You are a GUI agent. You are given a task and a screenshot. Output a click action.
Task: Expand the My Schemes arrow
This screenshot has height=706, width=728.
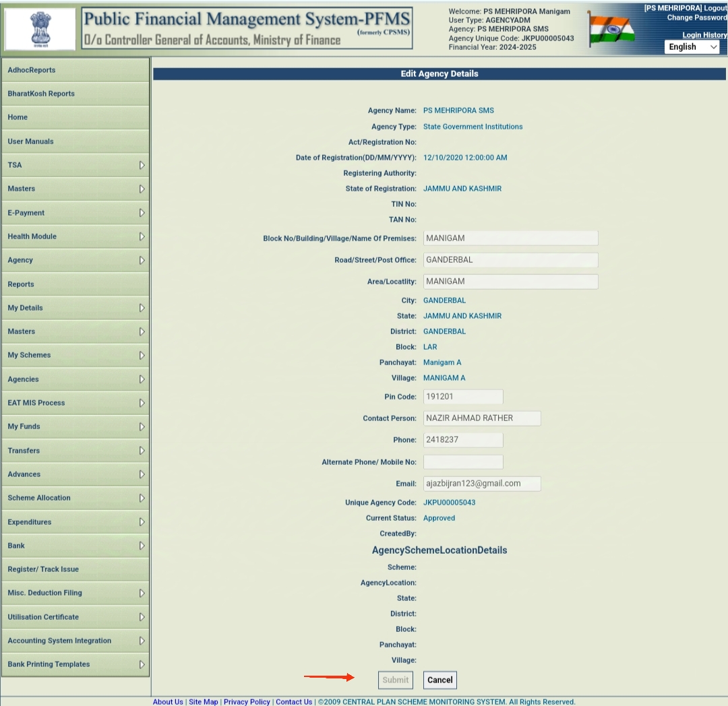[142, 355]
